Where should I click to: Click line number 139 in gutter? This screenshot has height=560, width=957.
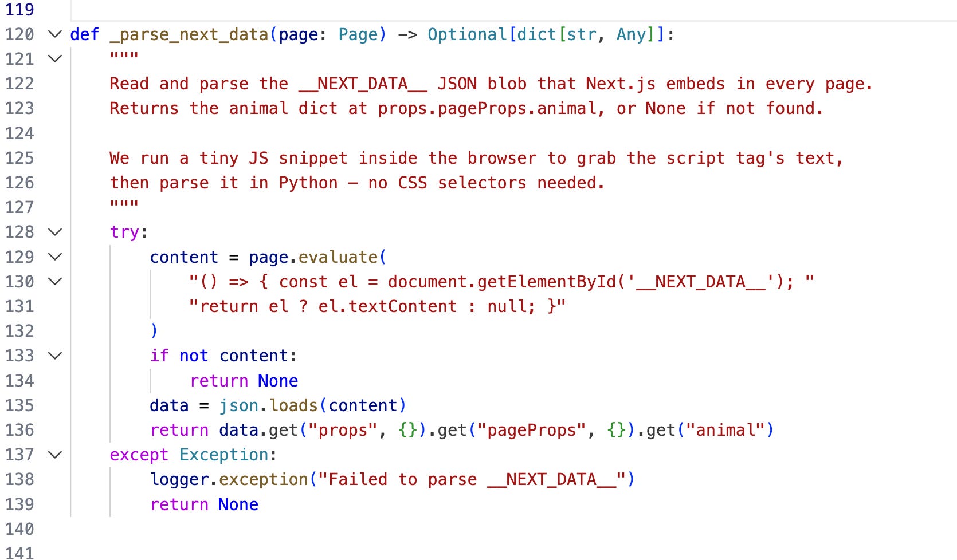[20, 504]
